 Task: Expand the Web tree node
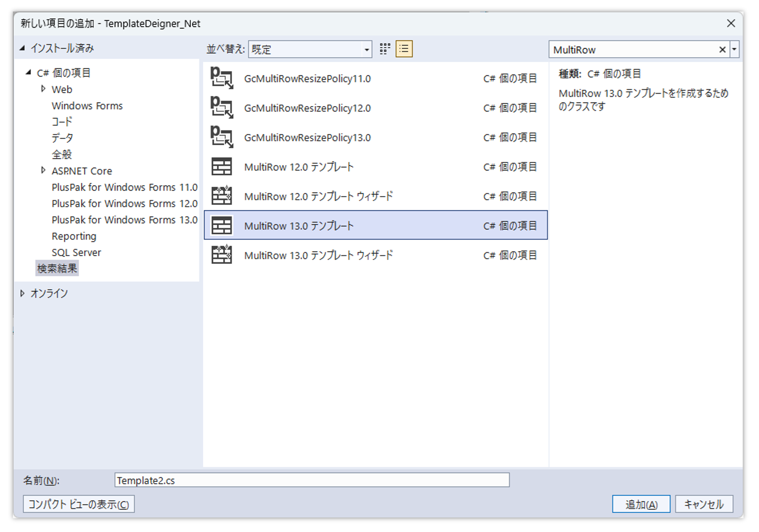[43, 89]
